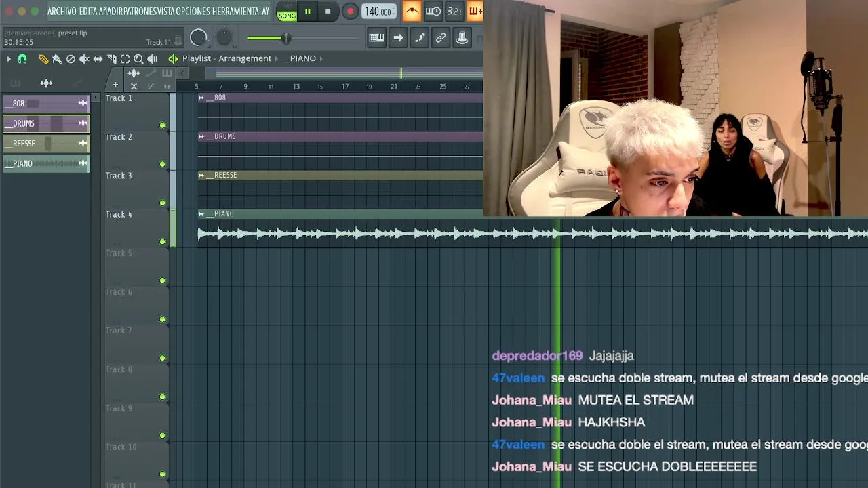The height and width of the screenshot is (488, 868).
Task: Pause playback with the pause button
Action: pos(307,11)
